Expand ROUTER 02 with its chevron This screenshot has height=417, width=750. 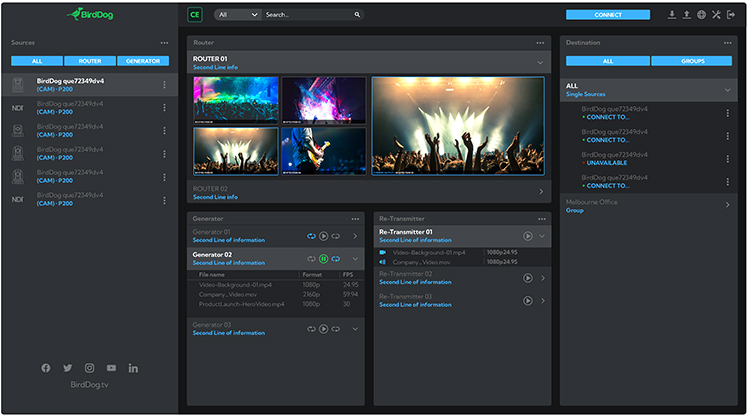[541, 192]
